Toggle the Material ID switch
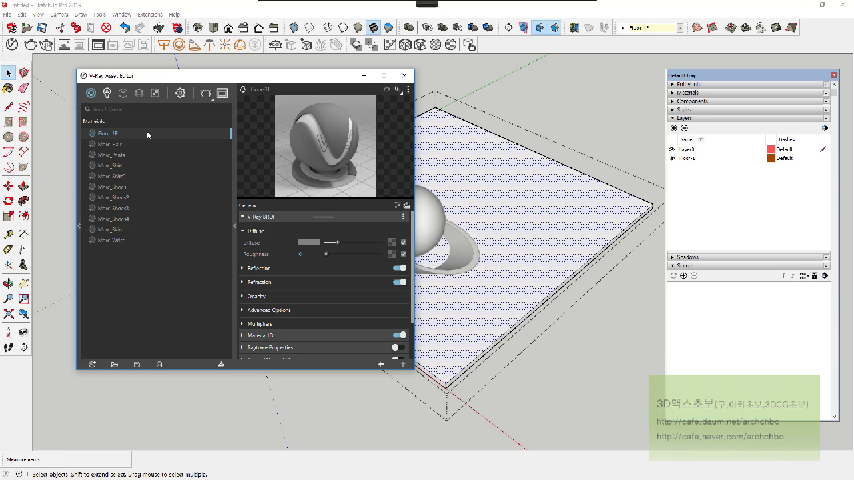 click(400, 335)
